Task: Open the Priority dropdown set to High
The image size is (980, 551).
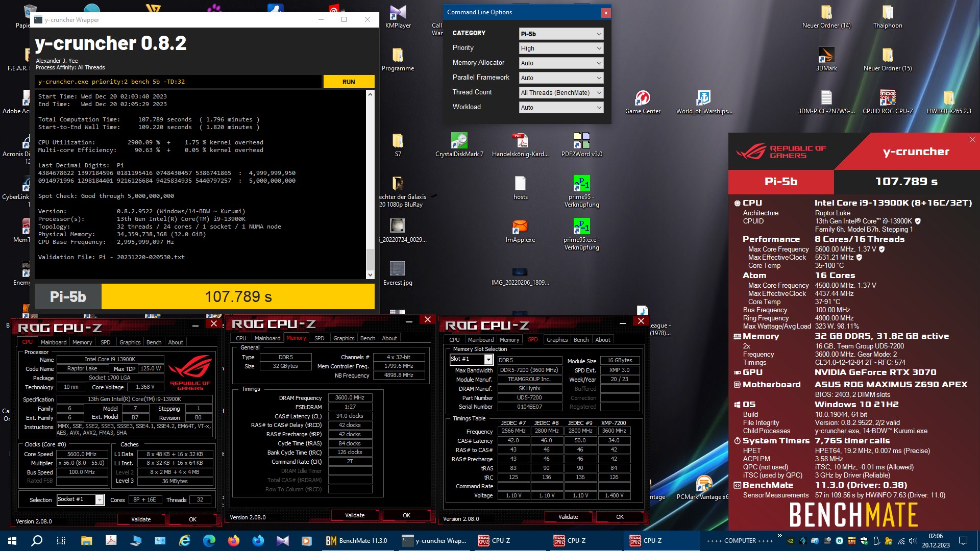Action: [x=561, y=48]
